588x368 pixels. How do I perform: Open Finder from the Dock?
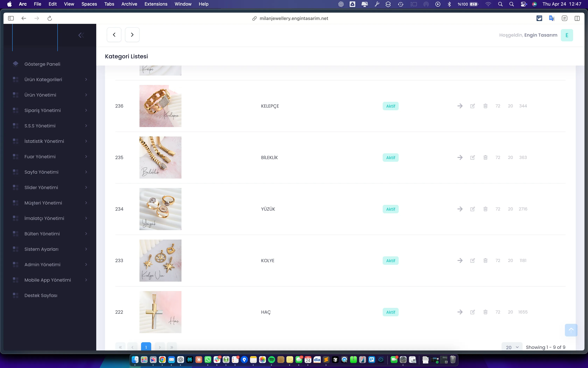point(135,359)
